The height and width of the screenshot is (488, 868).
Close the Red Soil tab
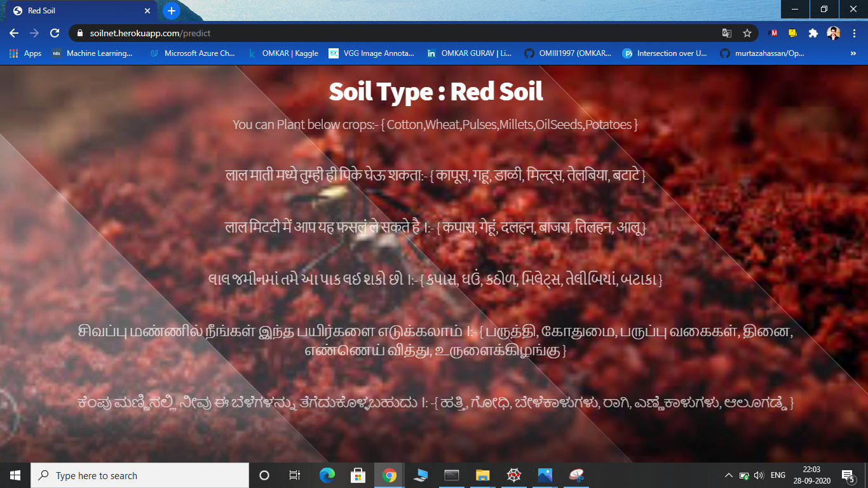tap(147, 11)
